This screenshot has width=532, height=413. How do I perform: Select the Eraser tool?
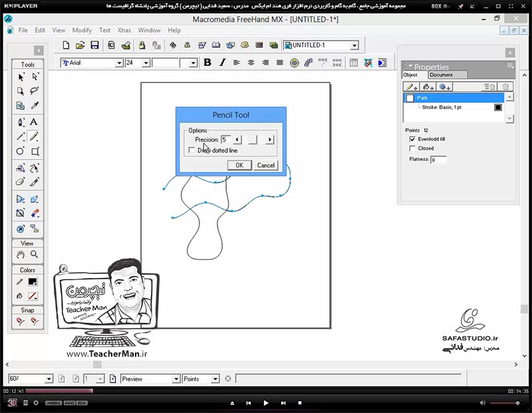21,182
